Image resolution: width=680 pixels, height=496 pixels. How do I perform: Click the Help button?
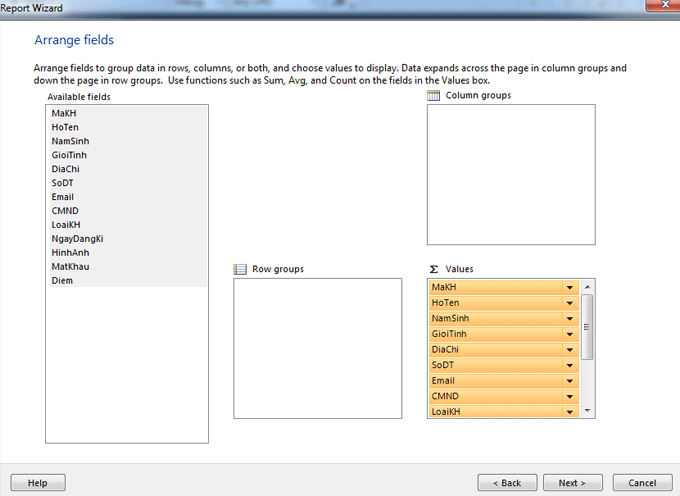[38, 483]
